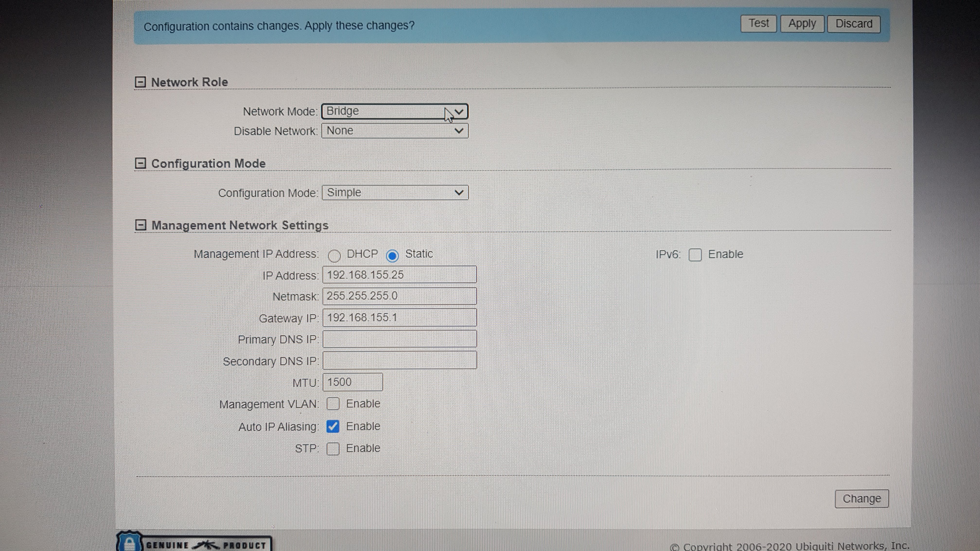Image resolution: width=980 pixels, height=551 pixels.
Task: Click the Test button
Action: point(758,24)
